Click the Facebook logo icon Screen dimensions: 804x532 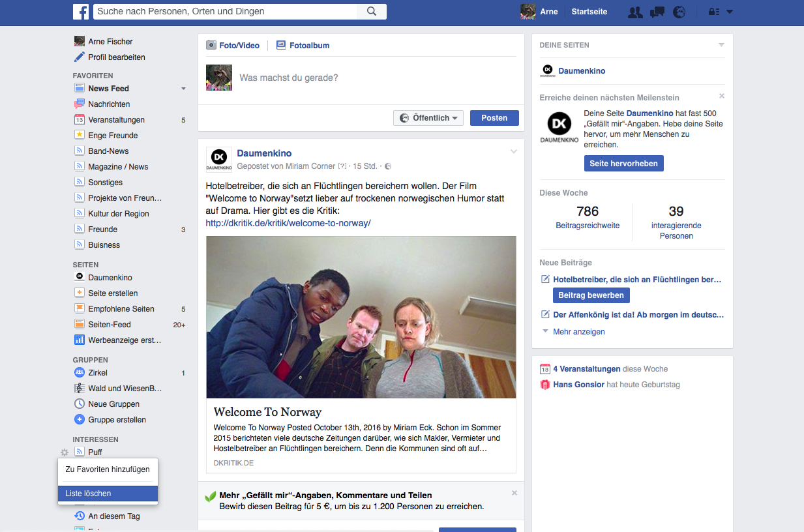(x=81, y=12)
